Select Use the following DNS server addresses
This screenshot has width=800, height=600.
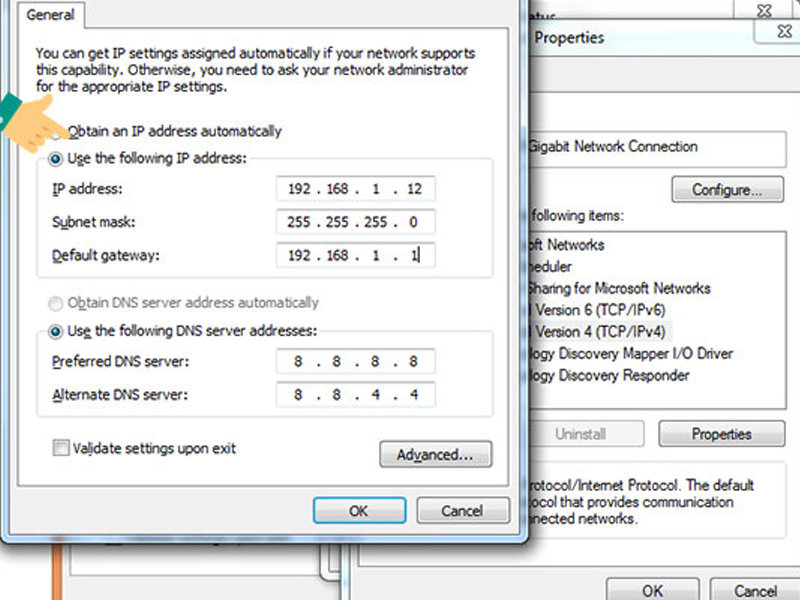[58, 331]
